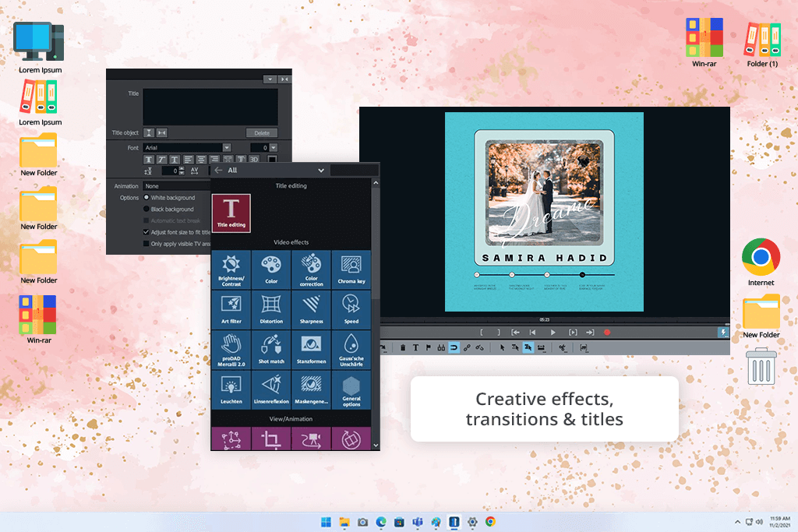Viewport: 798px width, 532px height.
Task: Choose the Gauss'sche Unschärfe effect
Action: click(x=351, y=350)
